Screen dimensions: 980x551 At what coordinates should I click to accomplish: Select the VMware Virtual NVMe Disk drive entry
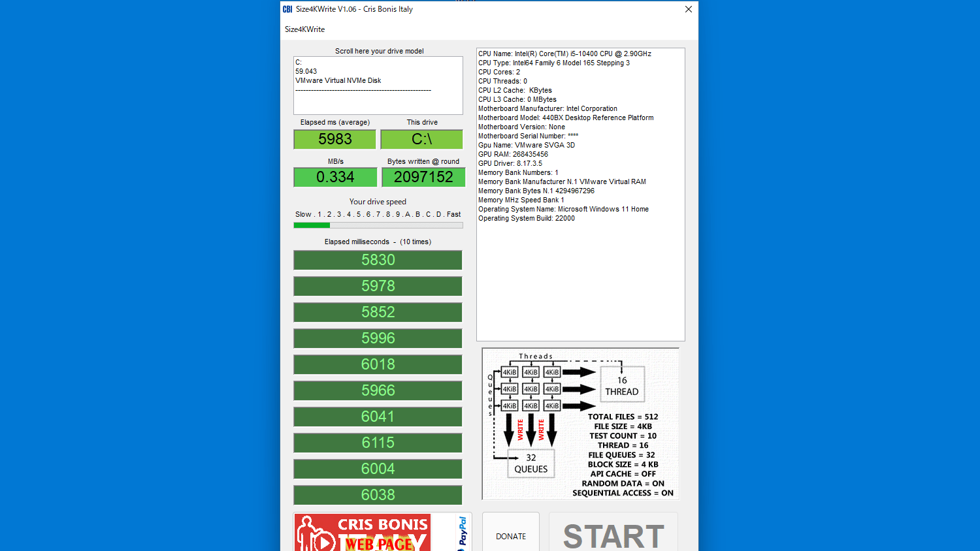(x=338, y=81)
